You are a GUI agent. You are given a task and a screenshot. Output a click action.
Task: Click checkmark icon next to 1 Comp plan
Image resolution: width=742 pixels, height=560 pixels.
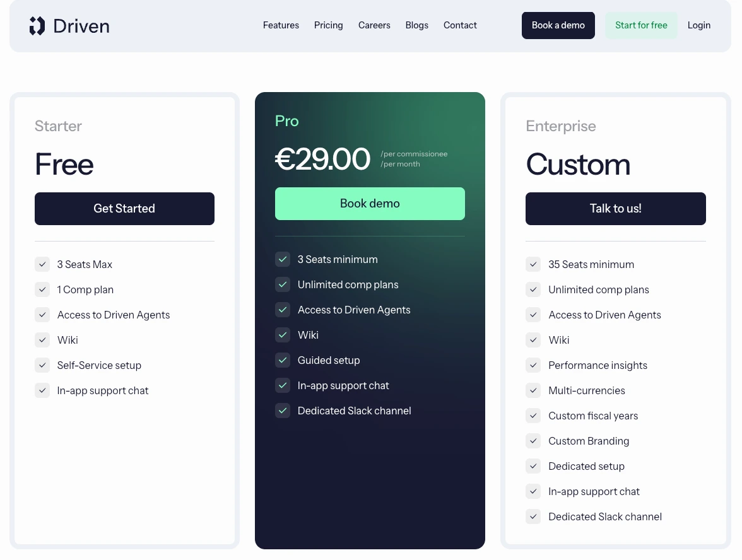(42, 289)
